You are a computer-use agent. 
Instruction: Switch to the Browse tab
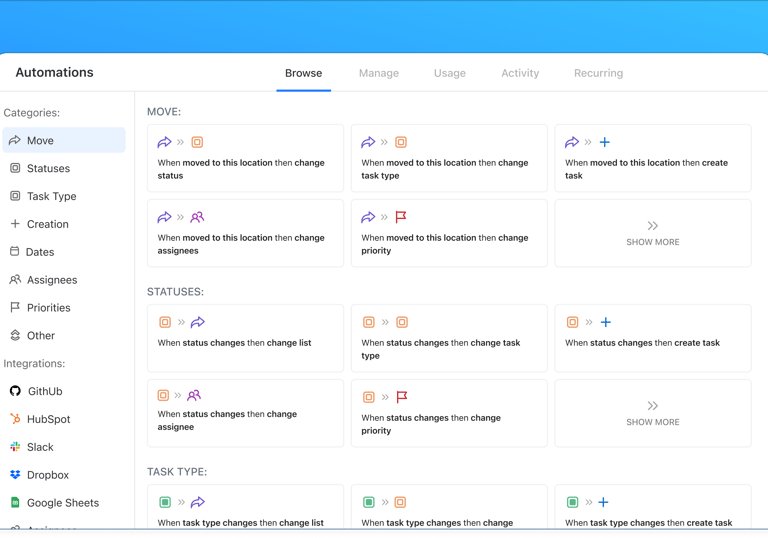pyautogui.click(x=304, y=73)
